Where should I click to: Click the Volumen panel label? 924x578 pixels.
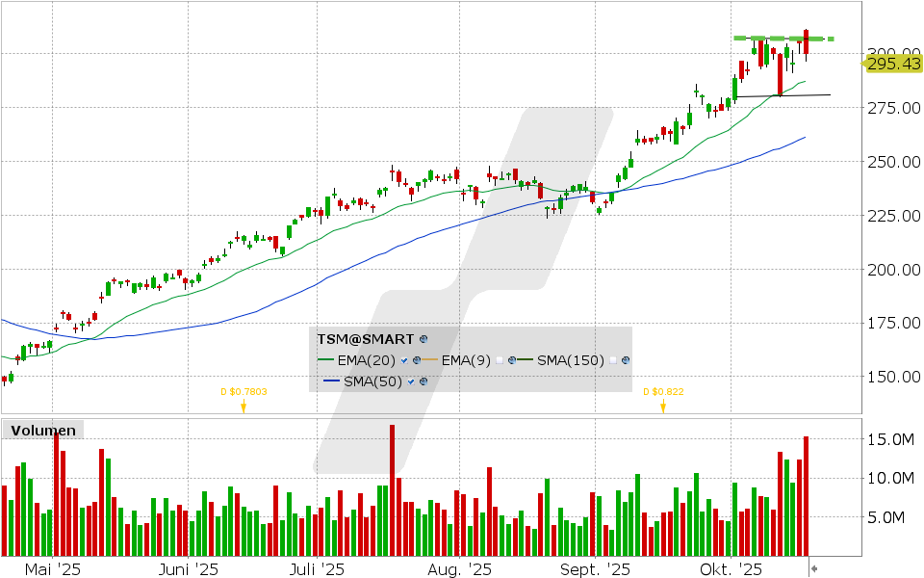pos(43,431)
